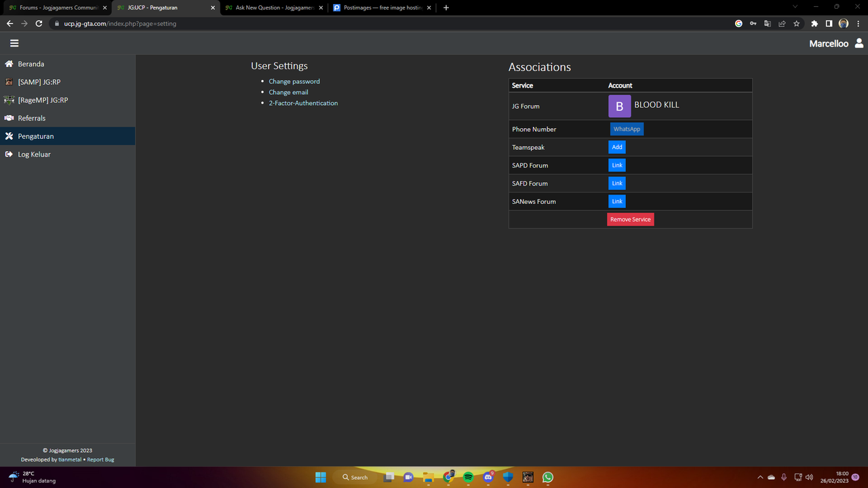The width and height of the screenshot is (868, 488).
Task: Open WhatsApp from the taskbar
Action: click(x=548, y=477)
